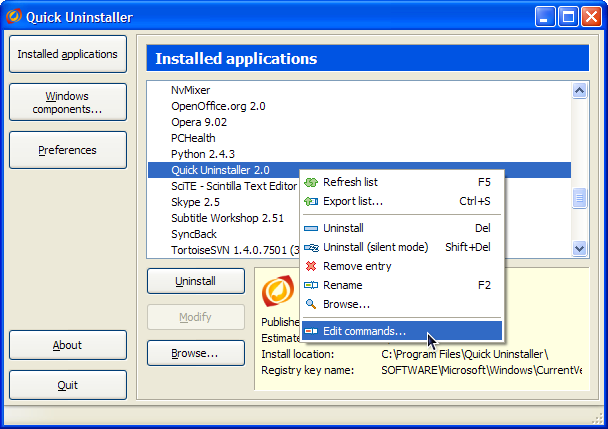
Task: Click the scrollbar thumb in application list
Action: point(579,198)
